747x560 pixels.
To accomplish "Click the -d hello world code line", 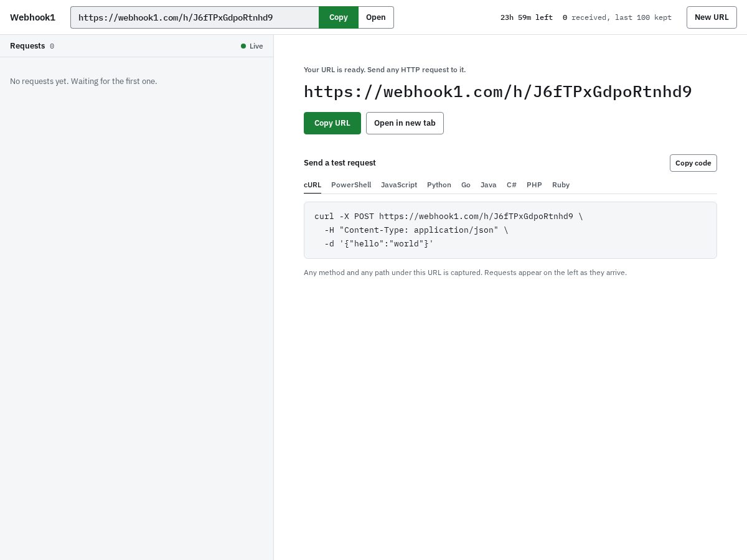I will click(x=379, y=244).
